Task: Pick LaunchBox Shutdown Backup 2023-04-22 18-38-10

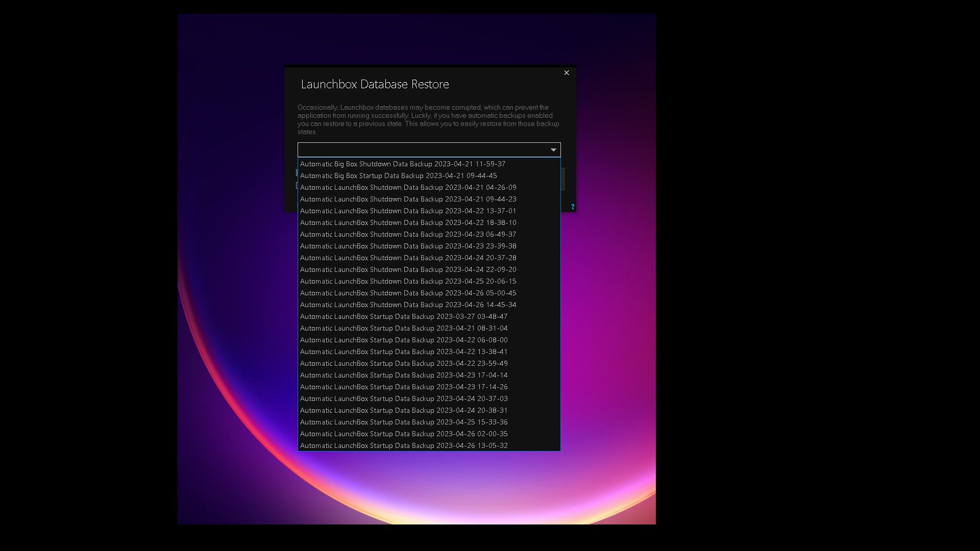Action: 429,222
